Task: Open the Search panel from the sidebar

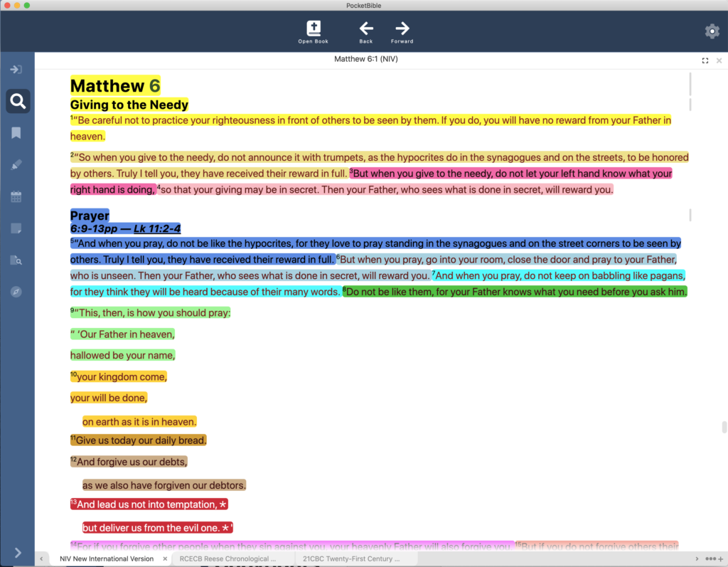Action: tap(18, 101)
